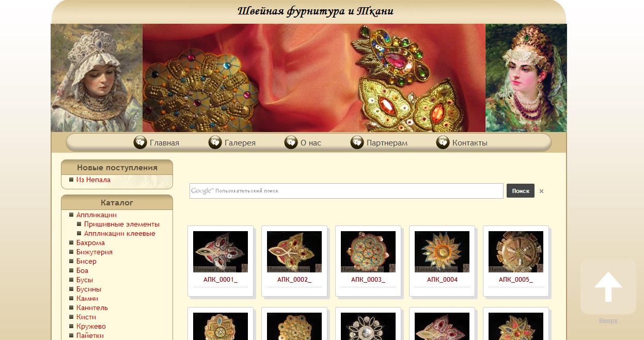Open Аппликации клеевые subcategory
The width and height of the screenshot is (644, 340).
pyautogui.click(x=120, y=234)
